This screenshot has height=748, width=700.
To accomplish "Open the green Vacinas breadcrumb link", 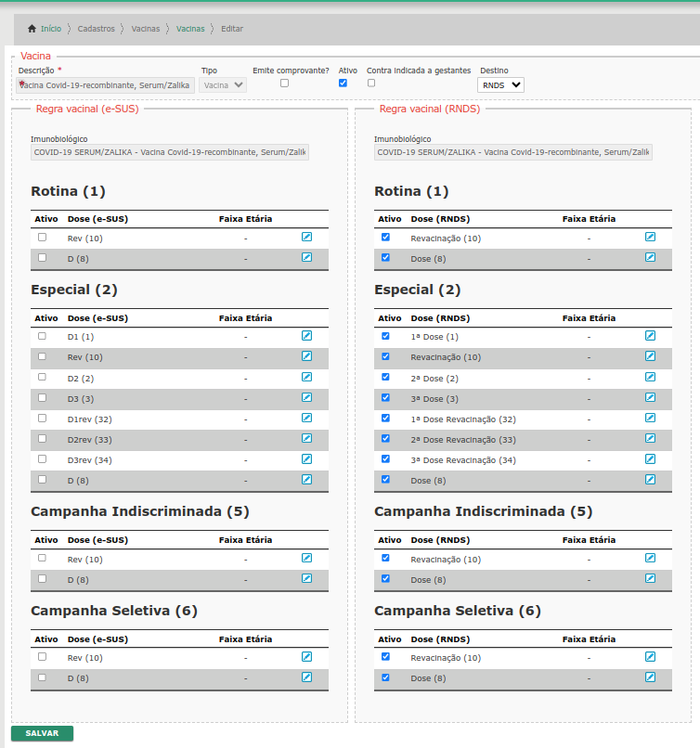I will pyautogui.click(x=190, y=29).
